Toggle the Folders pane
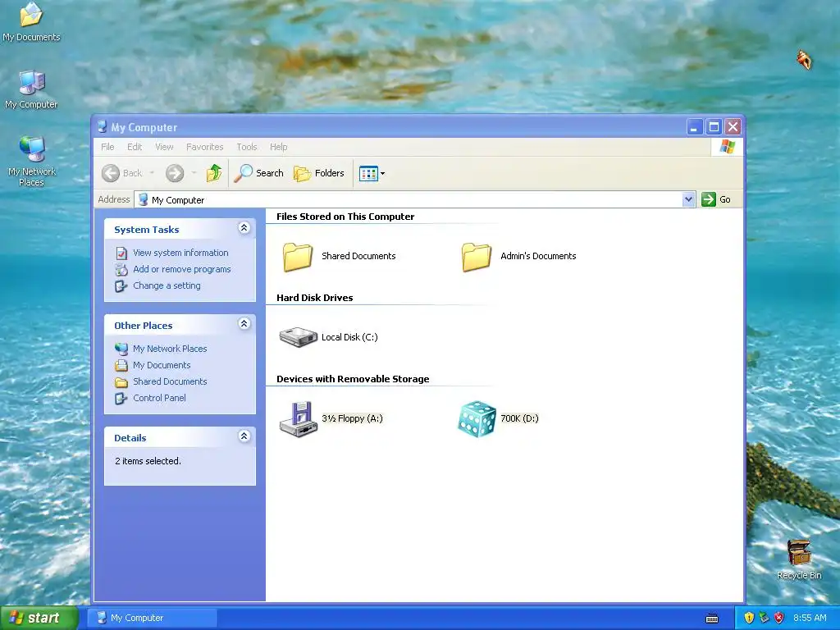 [319, 173]
